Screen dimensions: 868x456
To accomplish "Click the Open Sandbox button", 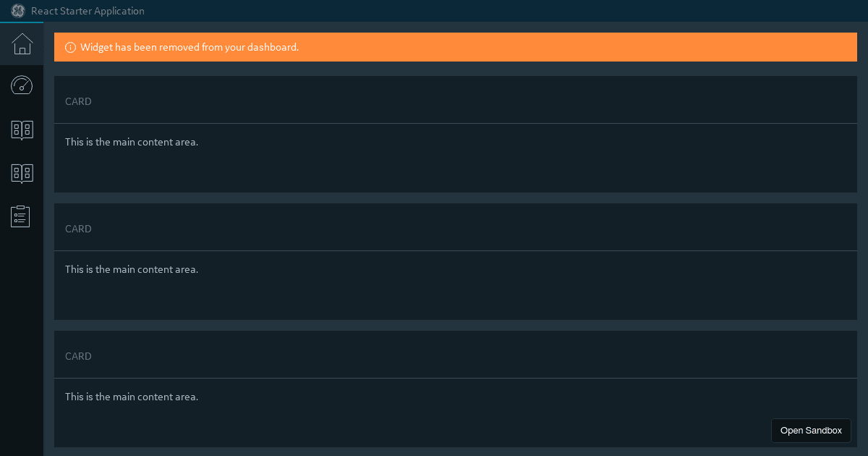I will 811,430.
